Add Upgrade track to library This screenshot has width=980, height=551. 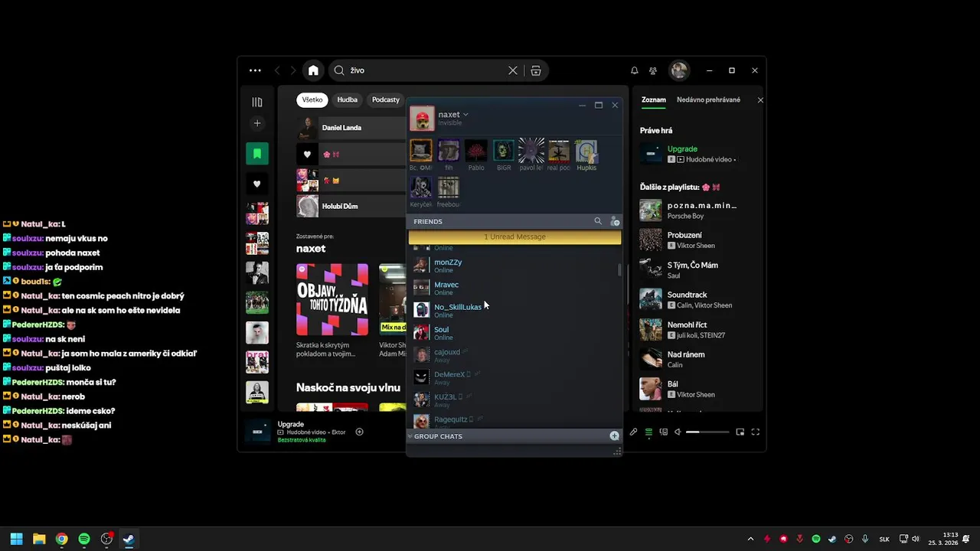click(359, 432)
